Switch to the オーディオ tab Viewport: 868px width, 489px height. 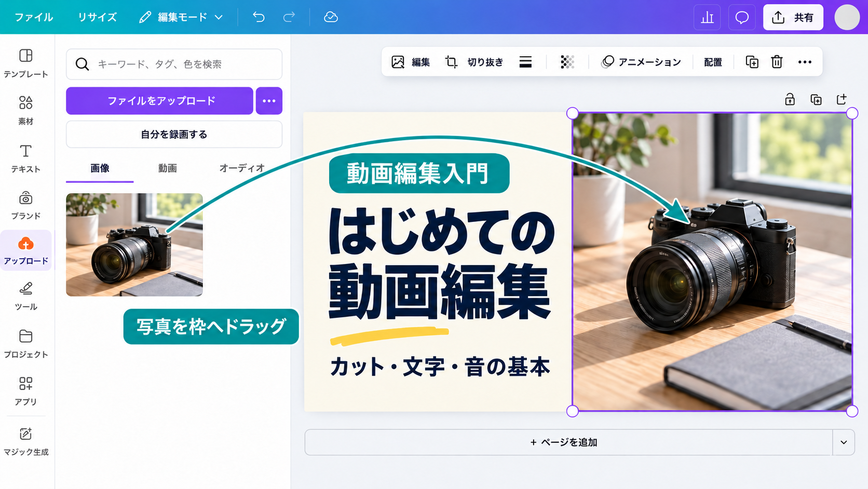[x=242, y=168]
